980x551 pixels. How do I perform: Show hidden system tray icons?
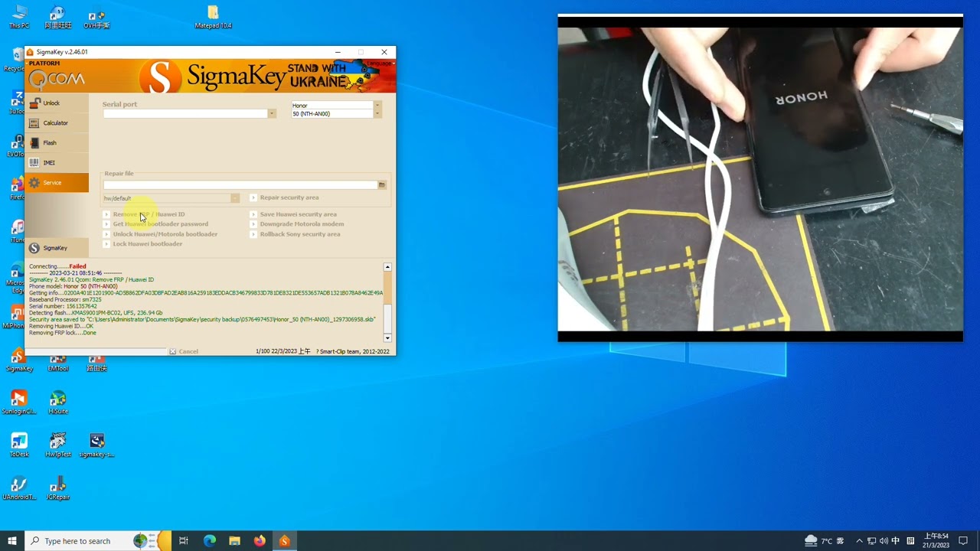point(859,541)
